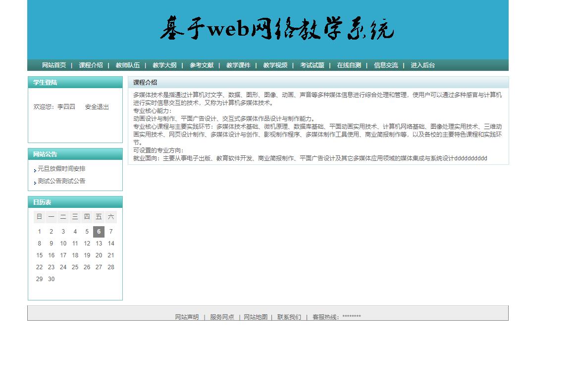Select Sunday column header 日 in calendar
Image resolution: width=579 pixels, height=392 pixels.
pyautogui.click(x=39, y=216)
